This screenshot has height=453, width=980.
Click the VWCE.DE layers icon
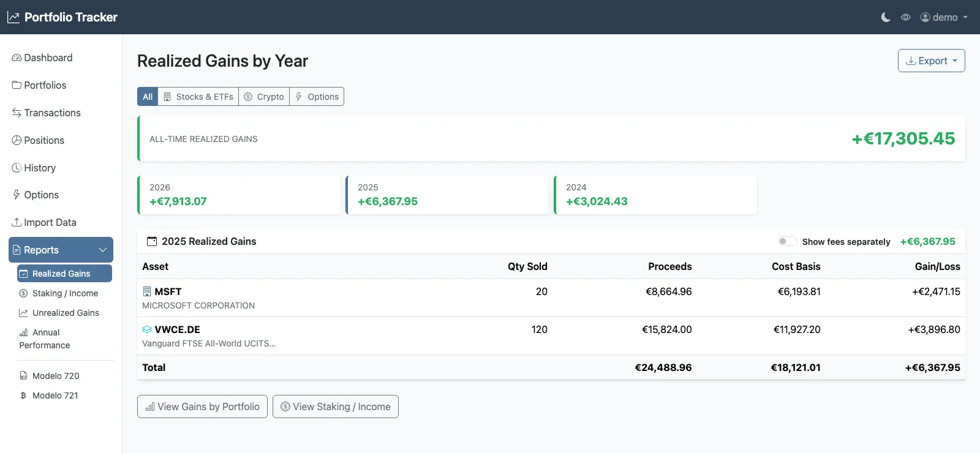coord(147,329)
